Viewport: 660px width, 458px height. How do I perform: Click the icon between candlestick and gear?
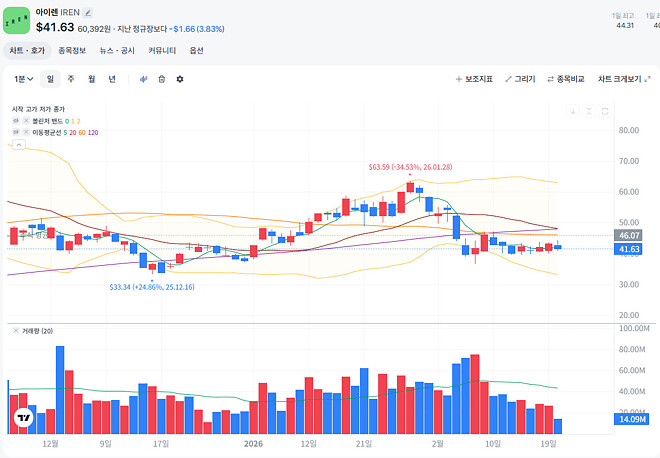tap(162, 79)
